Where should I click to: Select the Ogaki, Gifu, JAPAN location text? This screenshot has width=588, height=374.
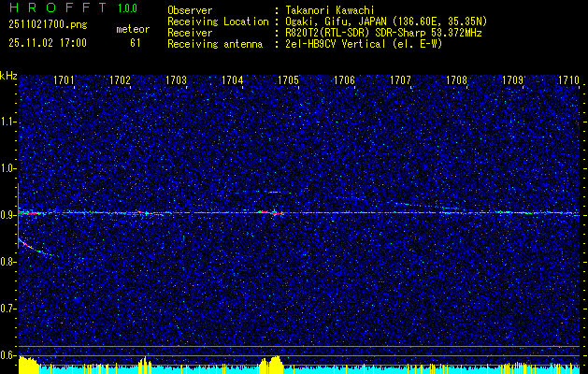coord(386,22)
